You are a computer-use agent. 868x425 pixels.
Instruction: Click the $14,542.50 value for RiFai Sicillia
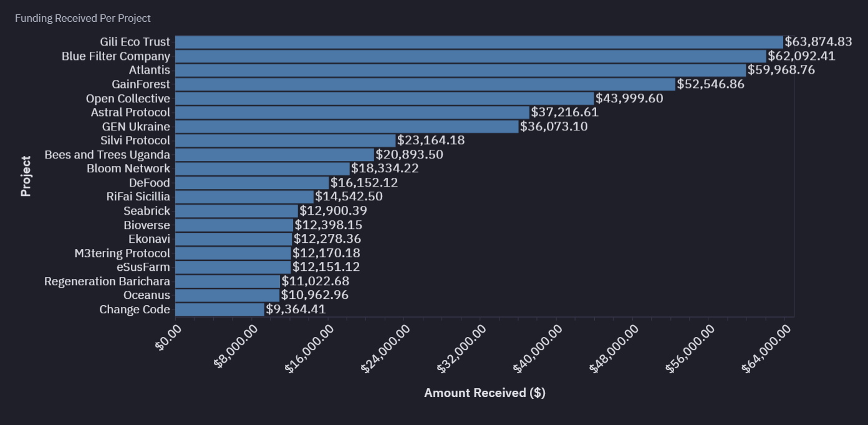click(x=349, y=197)
